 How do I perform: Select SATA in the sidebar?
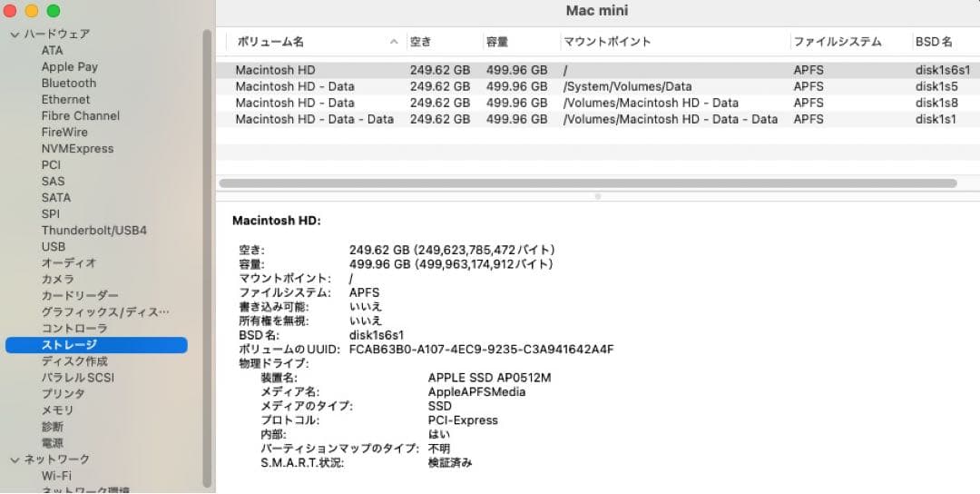[x=56, y=198]
